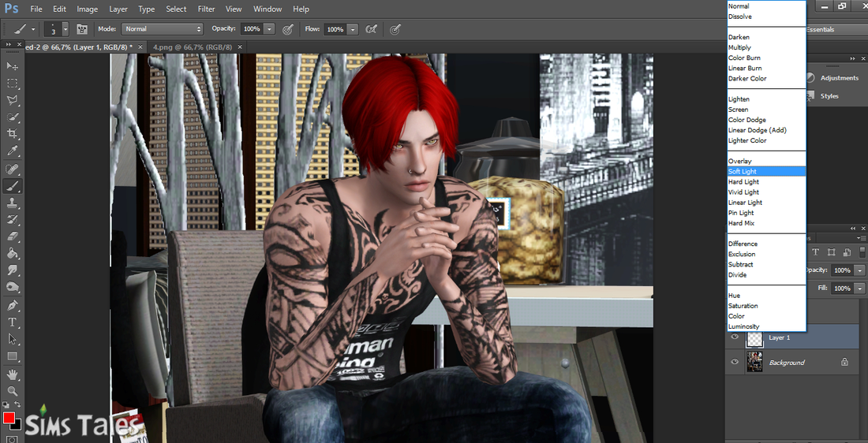This screenshot has width=868, height=443.
Task: Enable airbrush mode next to Flow
Action: (372, 29)
